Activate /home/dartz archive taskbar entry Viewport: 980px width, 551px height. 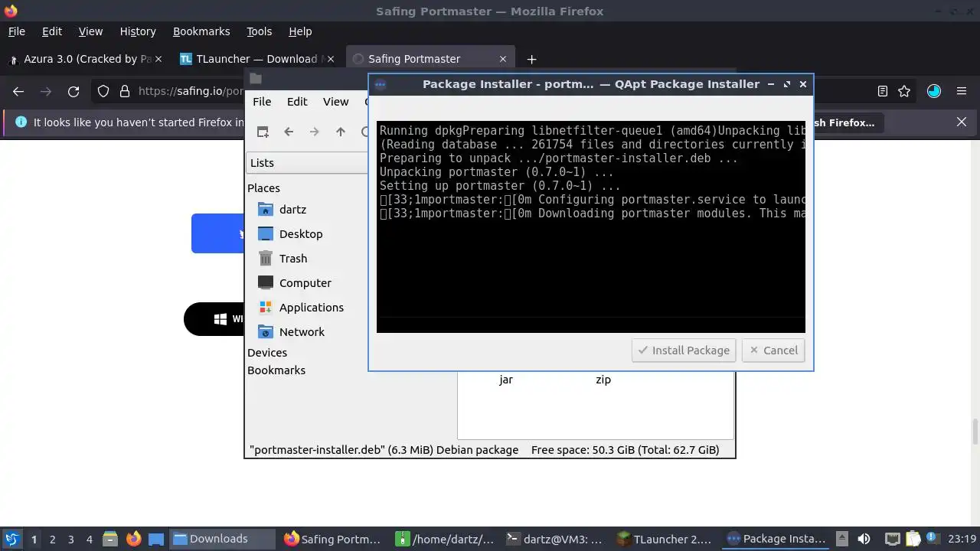[x=444, y=539]
